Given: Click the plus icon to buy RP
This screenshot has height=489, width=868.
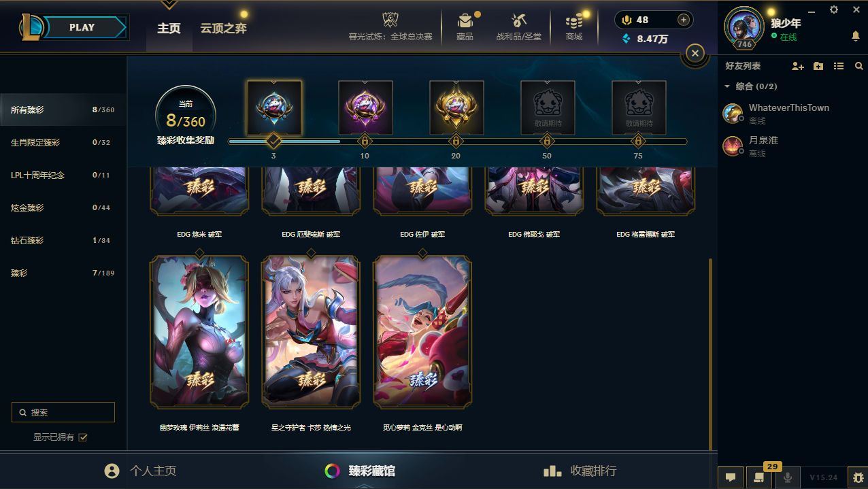Looking at the screenshot, I should (x=684, y=20).
